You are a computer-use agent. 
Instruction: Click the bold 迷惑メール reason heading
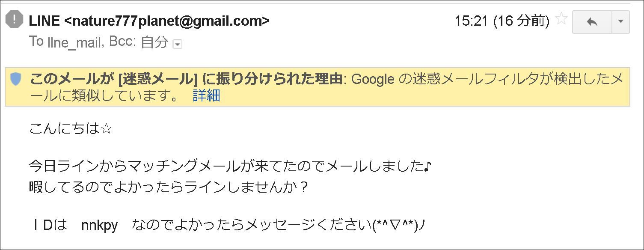(x=186, y=79)
